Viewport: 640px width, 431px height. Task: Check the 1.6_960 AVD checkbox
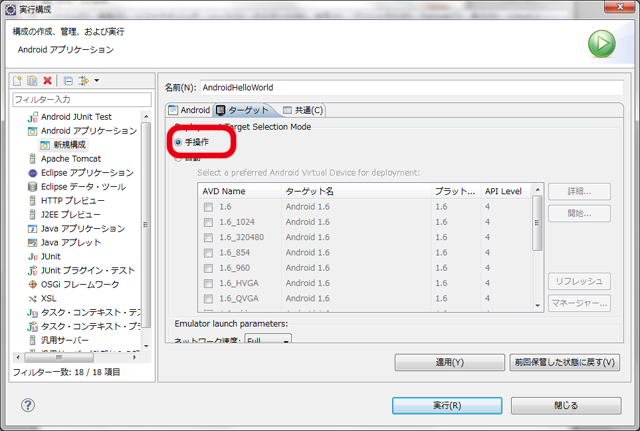point(209,268)
